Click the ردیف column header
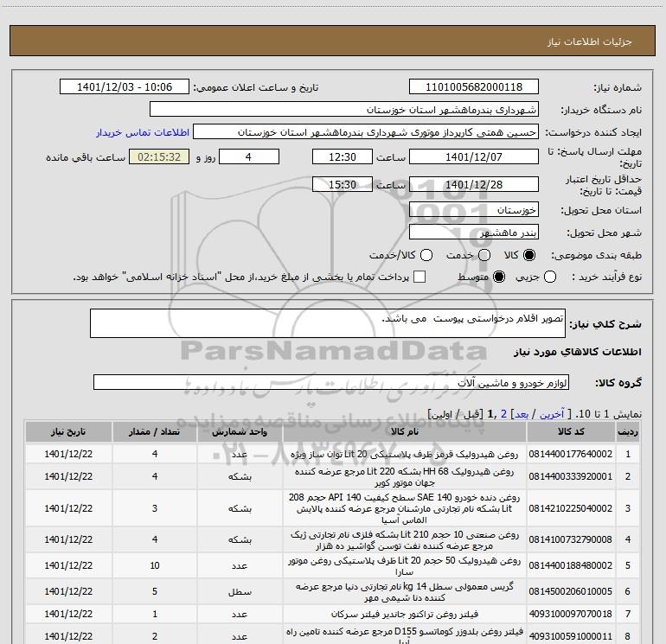This screenshot has width=666, height=644. pyautogui.click(x=628, y=431)
